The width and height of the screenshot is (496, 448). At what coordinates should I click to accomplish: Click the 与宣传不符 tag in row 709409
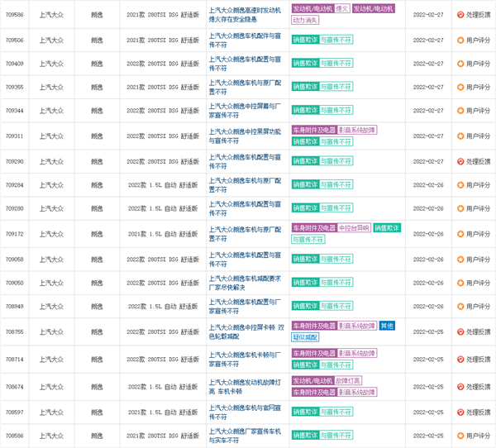[336, 64]
